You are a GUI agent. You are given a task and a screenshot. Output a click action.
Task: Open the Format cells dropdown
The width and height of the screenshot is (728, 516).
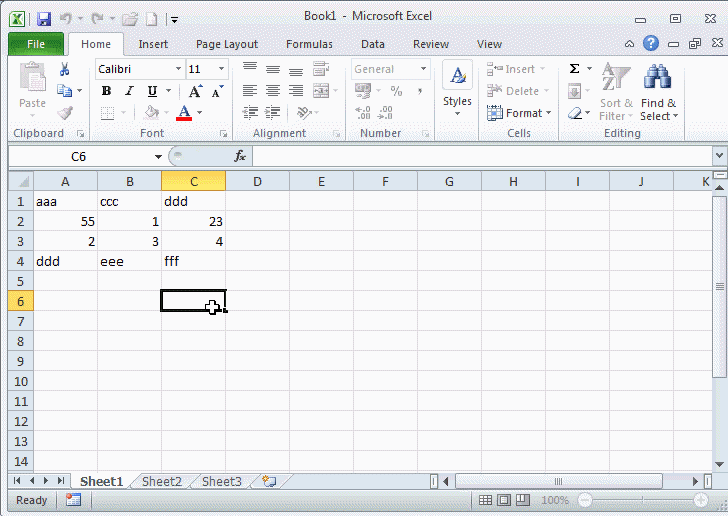pos(518,113)
